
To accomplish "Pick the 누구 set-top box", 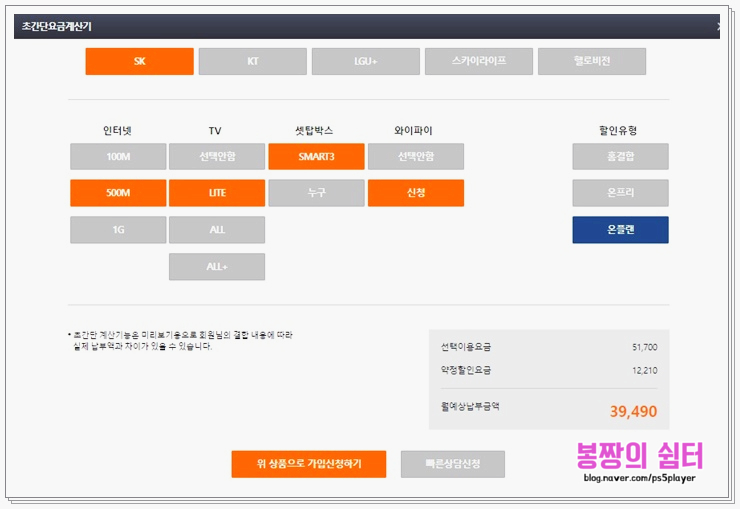I will [x=316, y=193].
